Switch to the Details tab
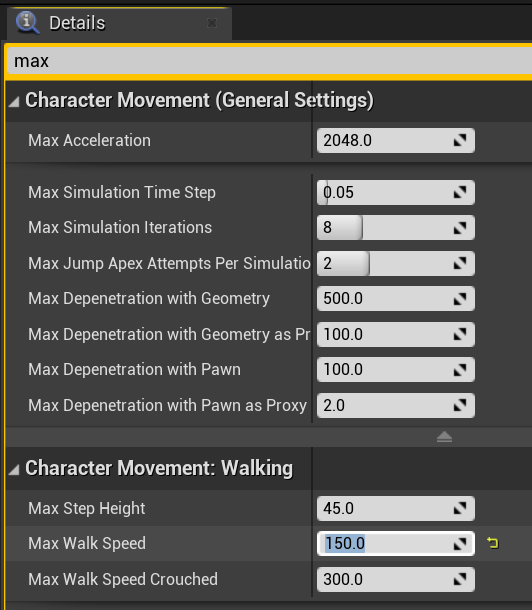The width and height of the screenshot is (532, 610). click(x=77, y=23)
